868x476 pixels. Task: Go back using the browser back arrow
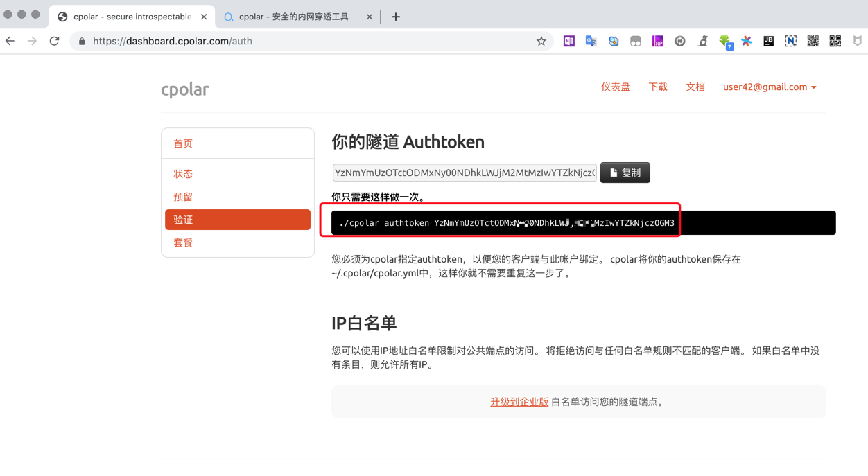coord(10,42)
